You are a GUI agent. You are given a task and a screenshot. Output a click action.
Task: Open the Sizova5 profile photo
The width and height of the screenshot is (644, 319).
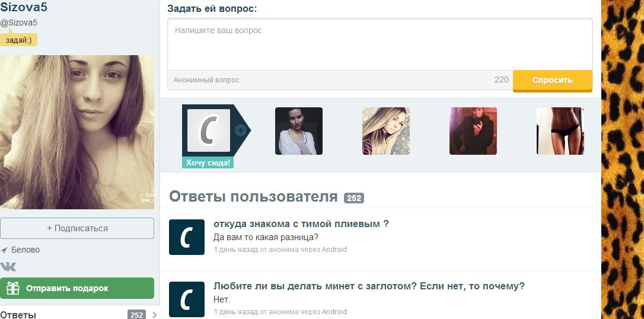coord(77,132)
